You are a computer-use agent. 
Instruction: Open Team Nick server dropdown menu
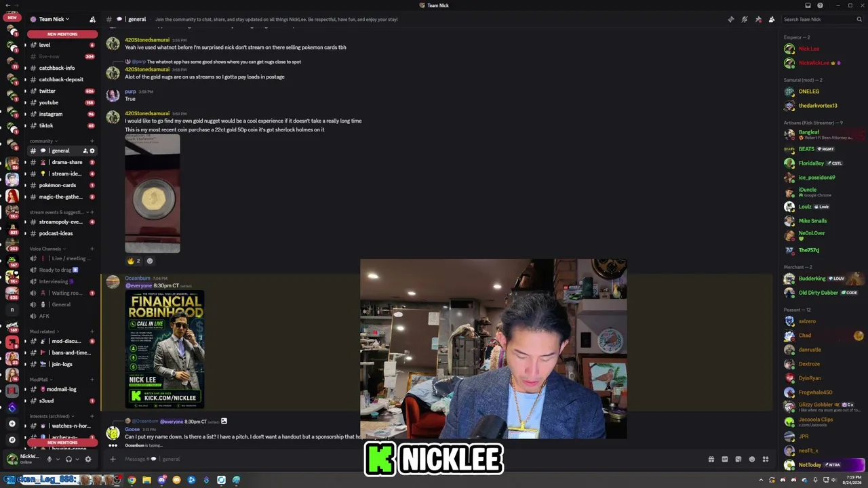(x=55, y=19)
